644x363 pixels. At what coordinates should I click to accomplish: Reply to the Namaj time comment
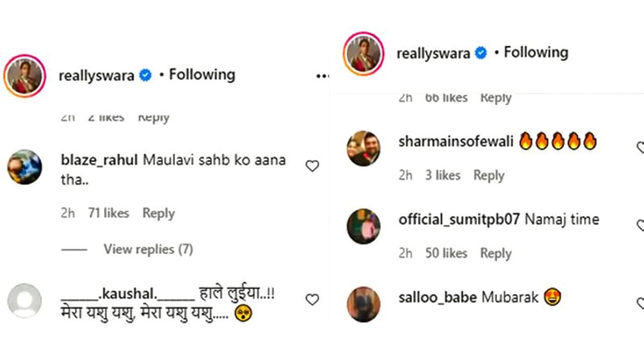pyautogui.click(x=496, y=253)
